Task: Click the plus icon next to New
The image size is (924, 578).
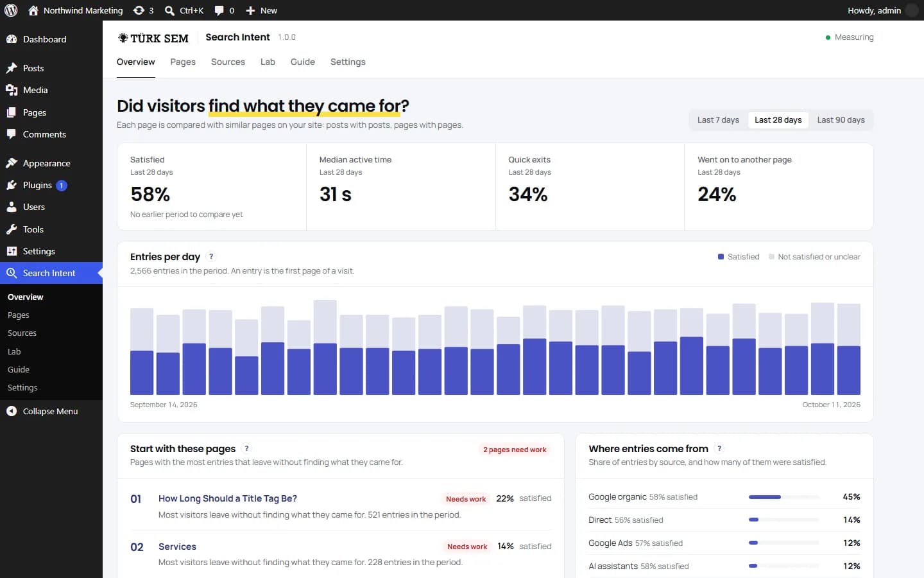Action: click(250, 10)
